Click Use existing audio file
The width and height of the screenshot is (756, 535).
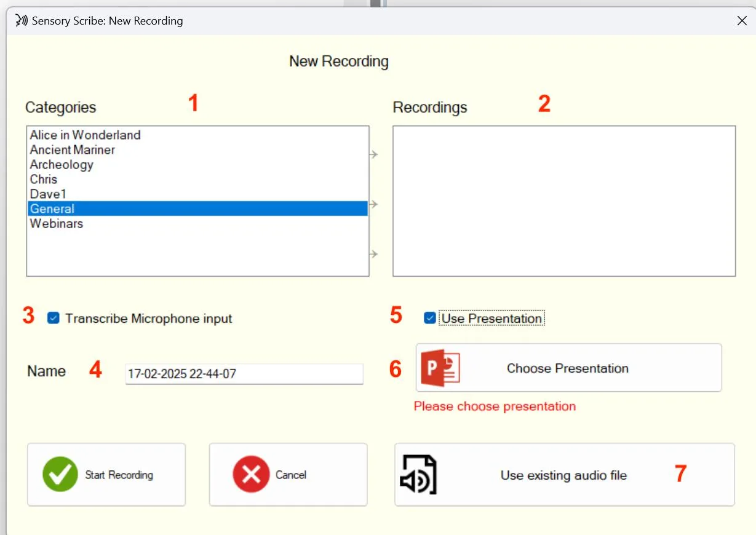pyautogui.click(x=564, y=475)
